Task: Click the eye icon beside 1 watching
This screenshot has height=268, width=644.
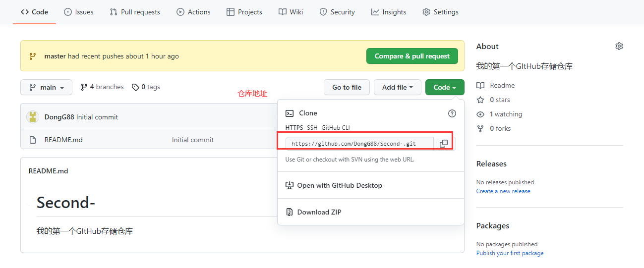Action: tap(480, 114)
